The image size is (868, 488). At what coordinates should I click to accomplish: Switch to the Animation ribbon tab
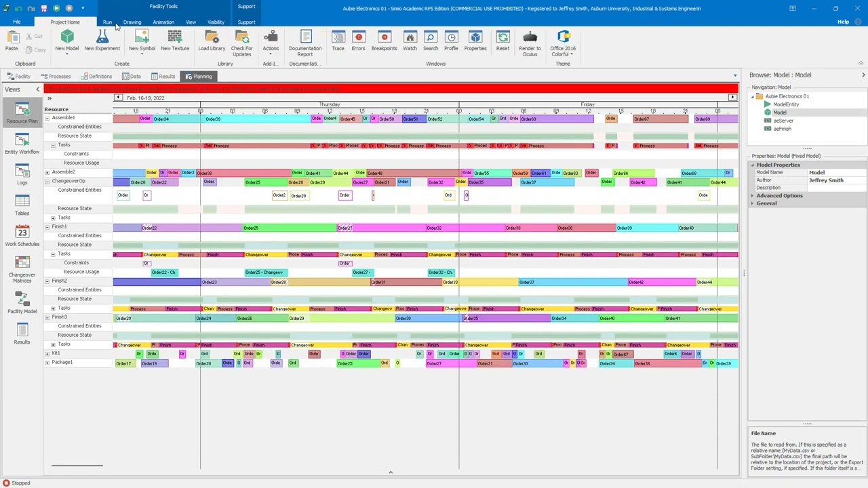[163, 22]
